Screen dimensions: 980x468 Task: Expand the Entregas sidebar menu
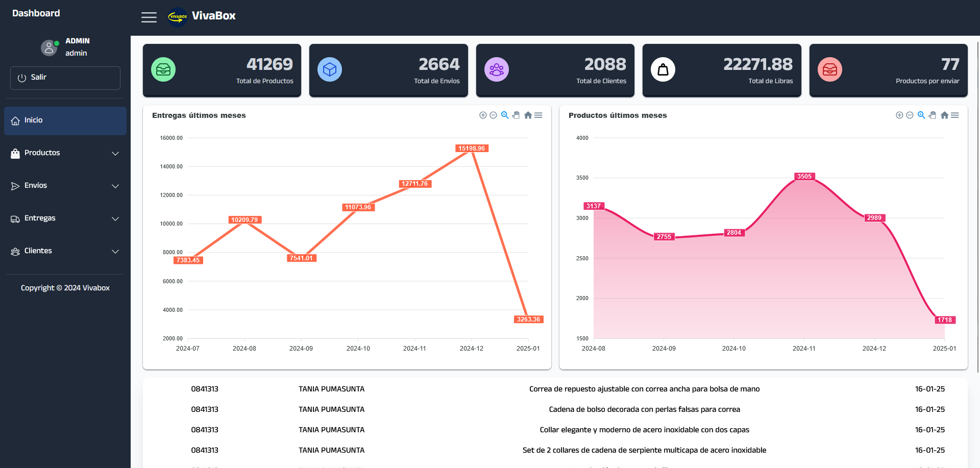[x=65, y=218]
